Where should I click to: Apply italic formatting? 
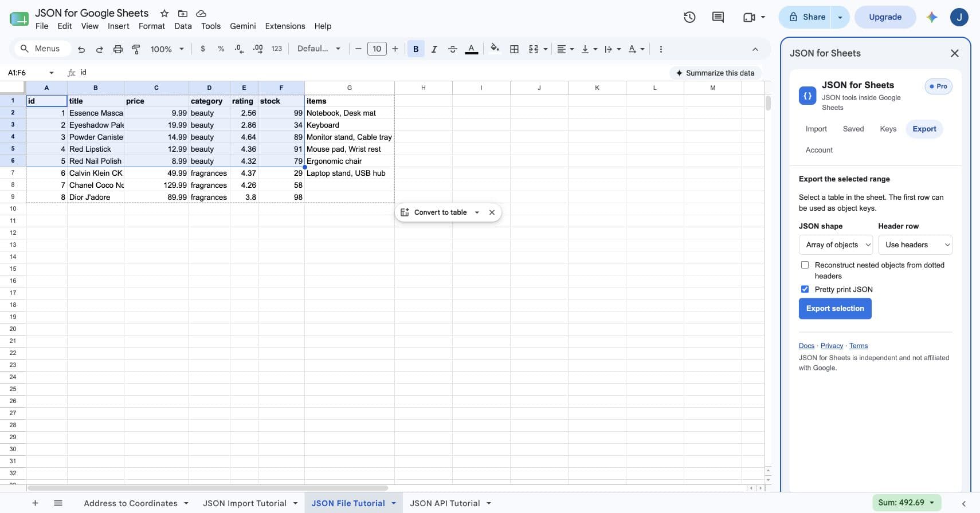click(434, 49)
